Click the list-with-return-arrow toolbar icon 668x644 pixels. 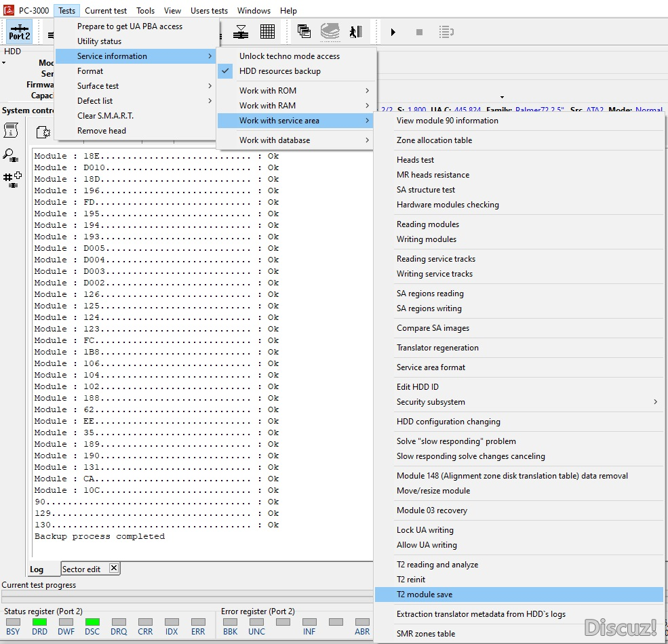pyautogui.click(x=446, y=32)
